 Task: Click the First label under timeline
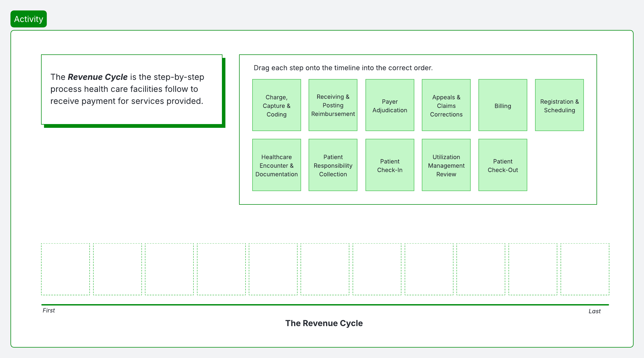[49, 310]
